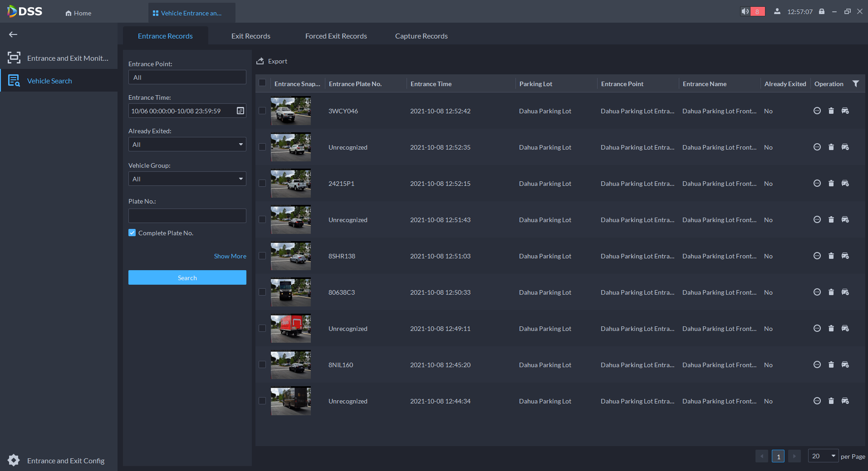
Task: Click the Show More link
Action: click(230, 256)
